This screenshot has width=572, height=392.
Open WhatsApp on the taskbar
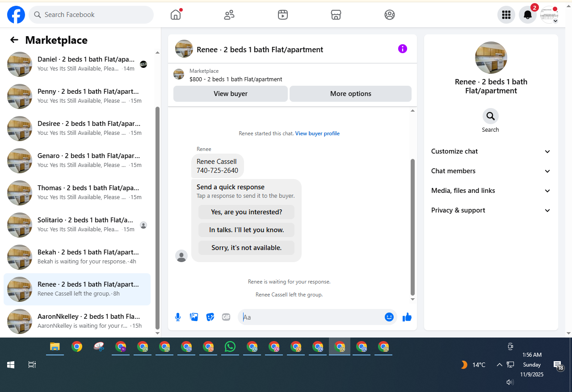click(x=230, y=346)
